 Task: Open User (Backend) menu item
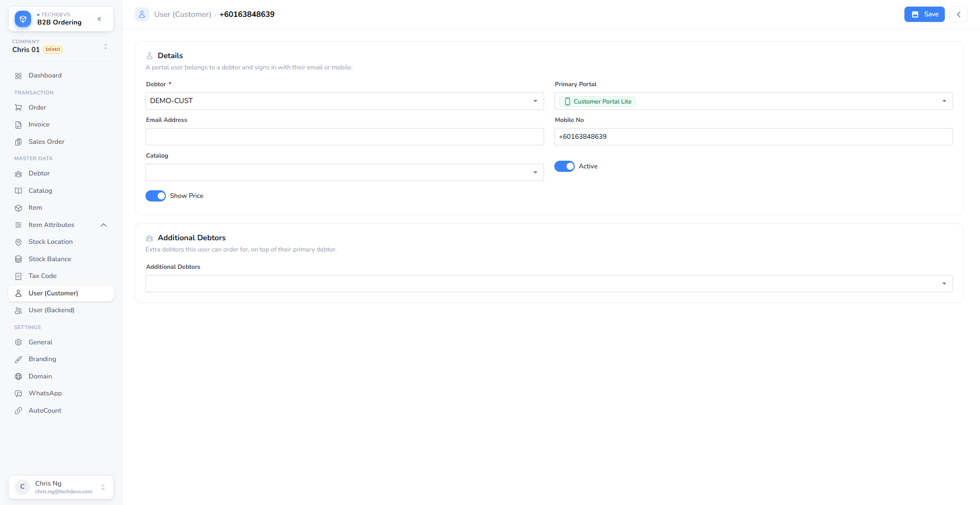coord(61,310)
